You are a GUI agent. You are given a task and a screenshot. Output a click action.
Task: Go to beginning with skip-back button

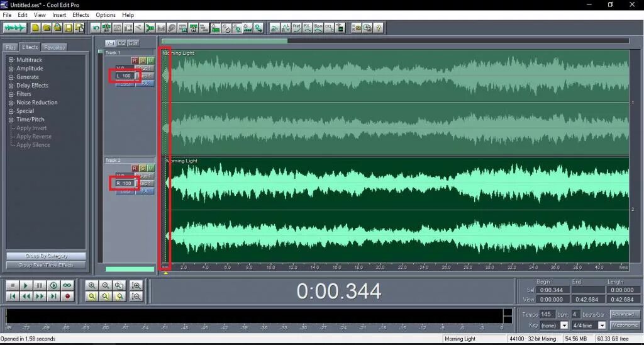pyautogui.click(x=13, y=296)
